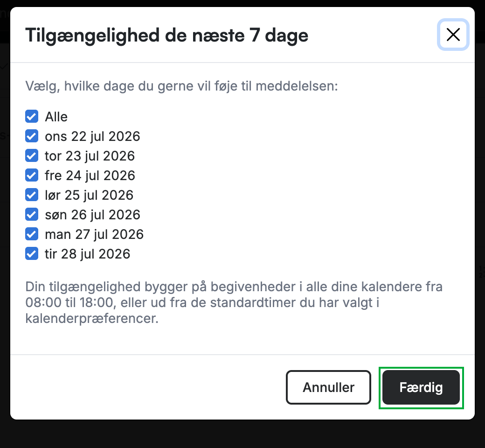
Task: Click the 'ons 22 jul 2026' label text
Action: tap(92, 137)
